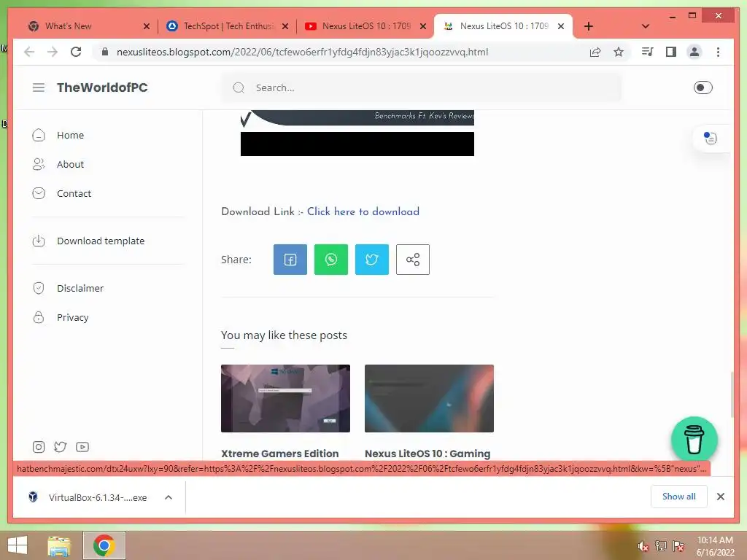The image size is (747, 560).
Task: Open Action Center flag icon
Action: (678, 546)
